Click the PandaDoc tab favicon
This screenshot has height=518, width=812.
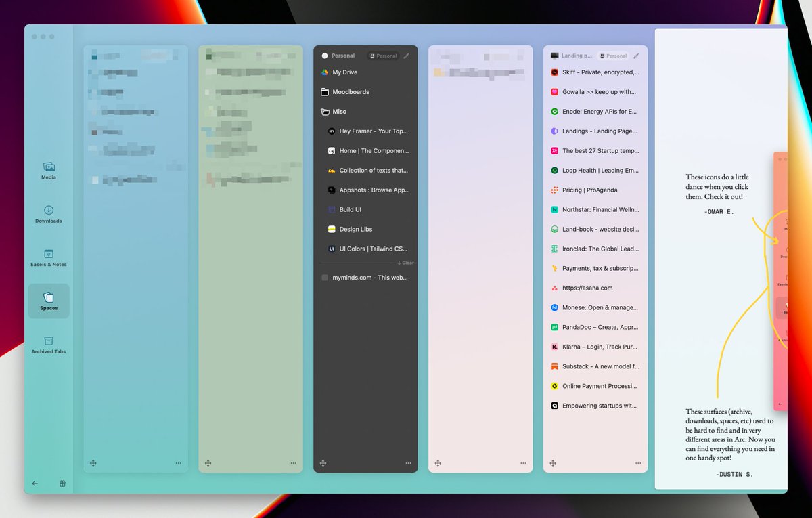(554, 327)
